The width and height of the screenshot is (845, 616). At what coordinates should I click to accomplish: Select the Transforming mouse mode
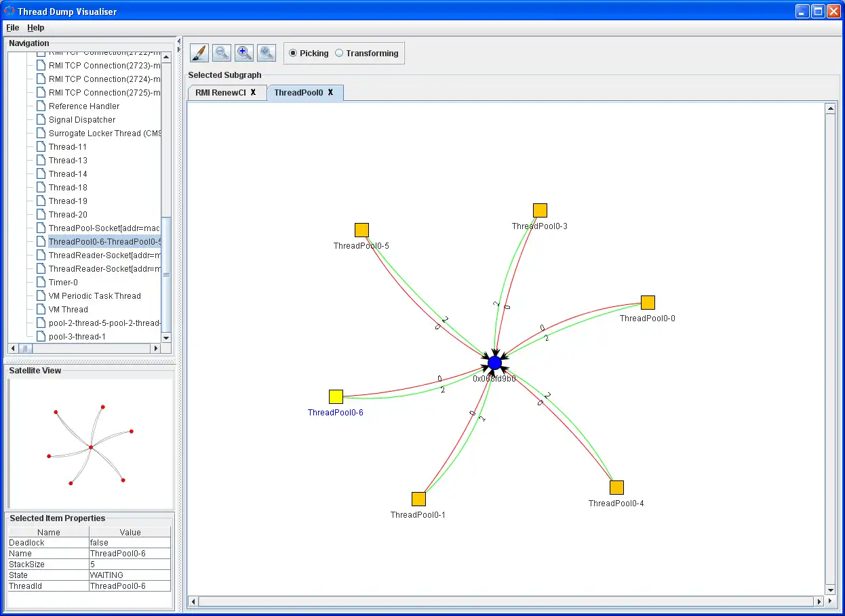tap(367, 53)
